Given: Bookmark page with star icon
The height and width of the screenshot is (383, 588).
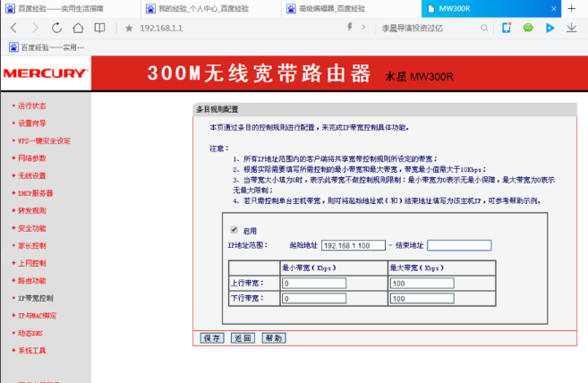Looking at the screenshot, I should click(129, 29).
